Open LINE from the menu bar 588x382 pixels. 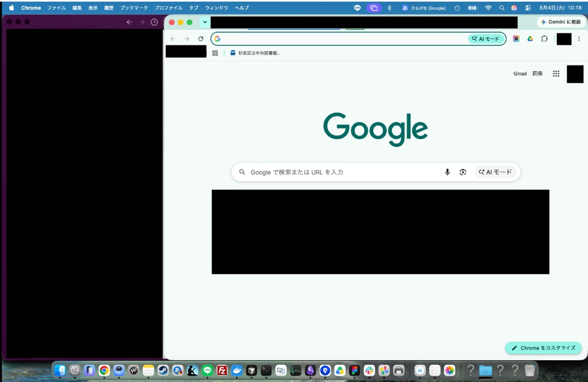[357, 7]
